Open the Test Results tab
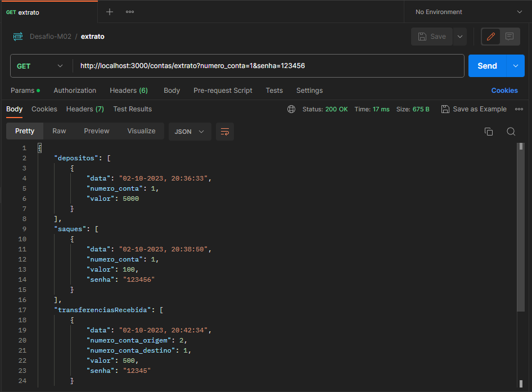 pyautogui.click(x=132, y=109)
